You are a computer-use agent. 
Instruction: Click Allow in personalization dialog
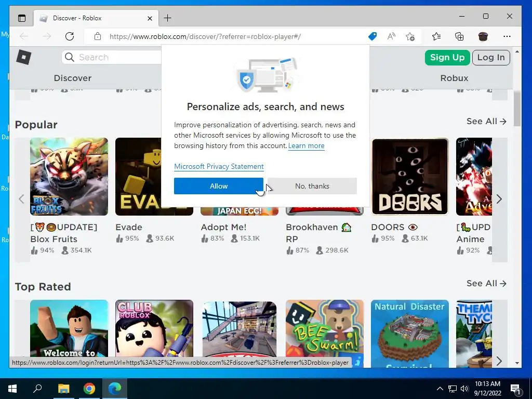[219, 186]
